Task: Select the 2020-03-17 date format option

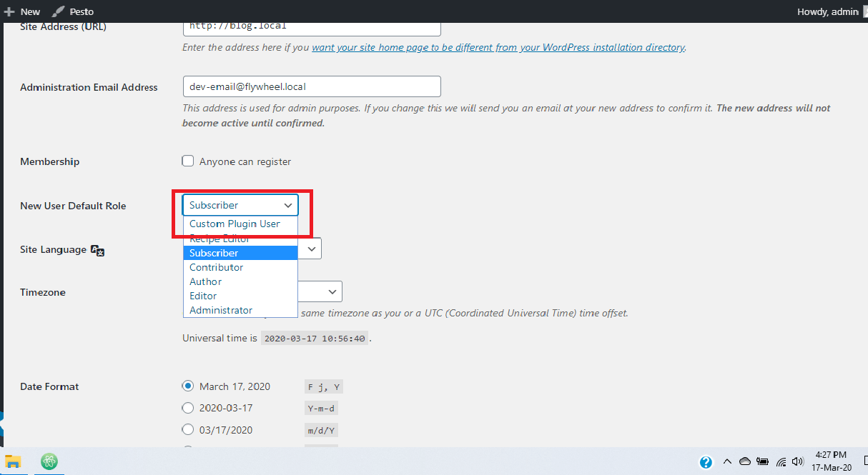Action: pyautogui.click(x=188, y=408)
